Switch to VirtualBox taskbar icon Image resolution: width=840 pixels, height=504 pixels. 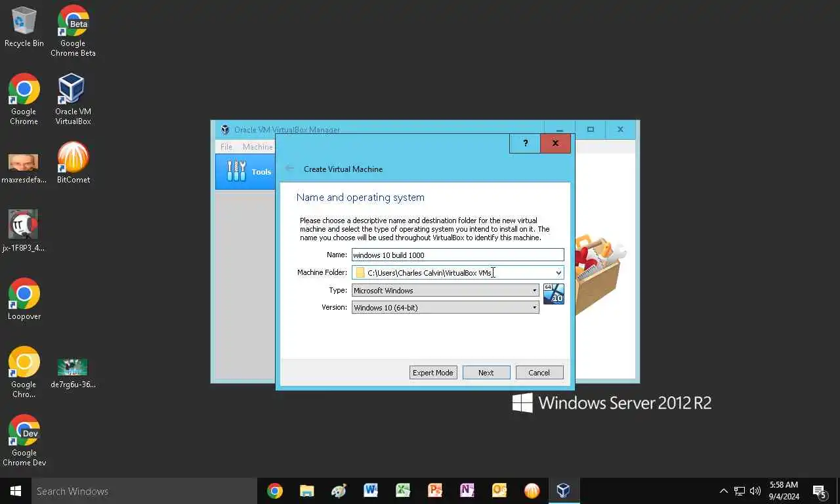pyautogui.click(x=564, y=491)
